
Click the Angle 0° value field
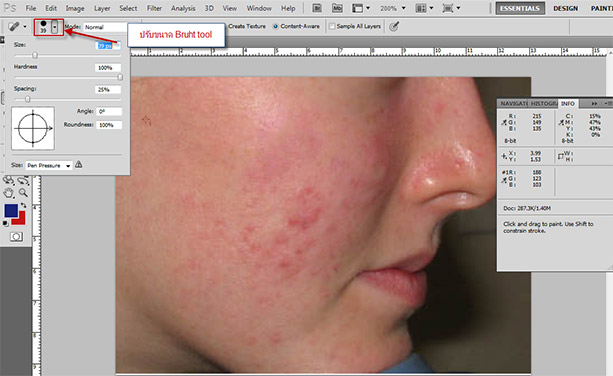109,111
